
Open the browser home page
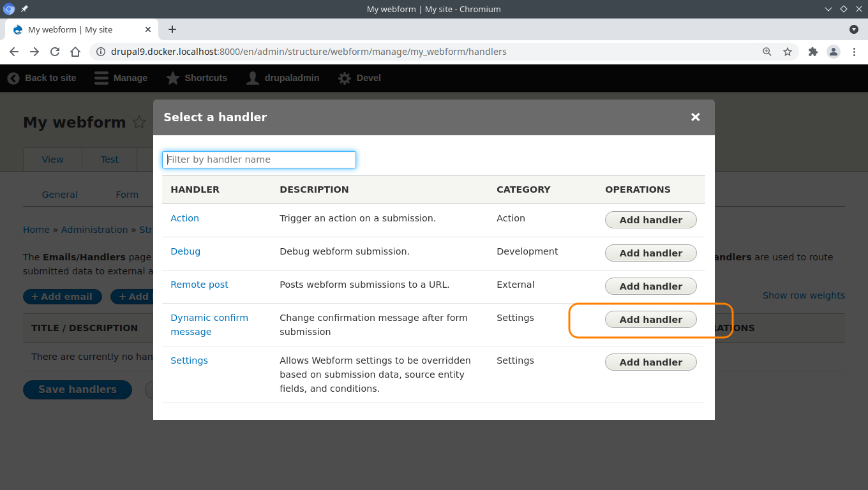(75, 52)
